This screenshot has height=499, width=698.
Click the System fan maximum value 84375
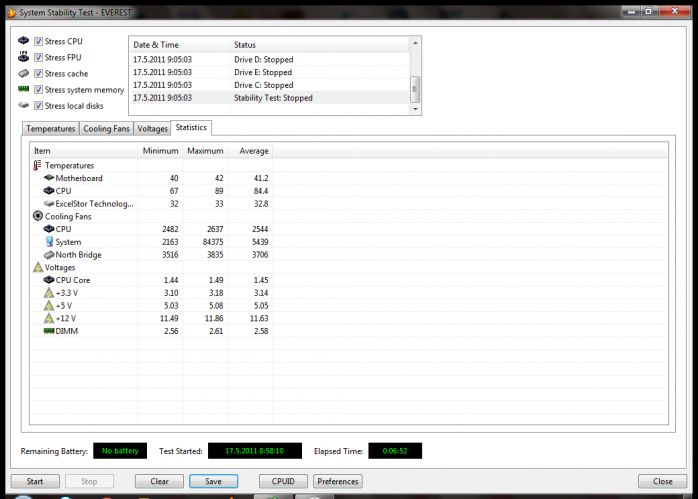(213, 242)
